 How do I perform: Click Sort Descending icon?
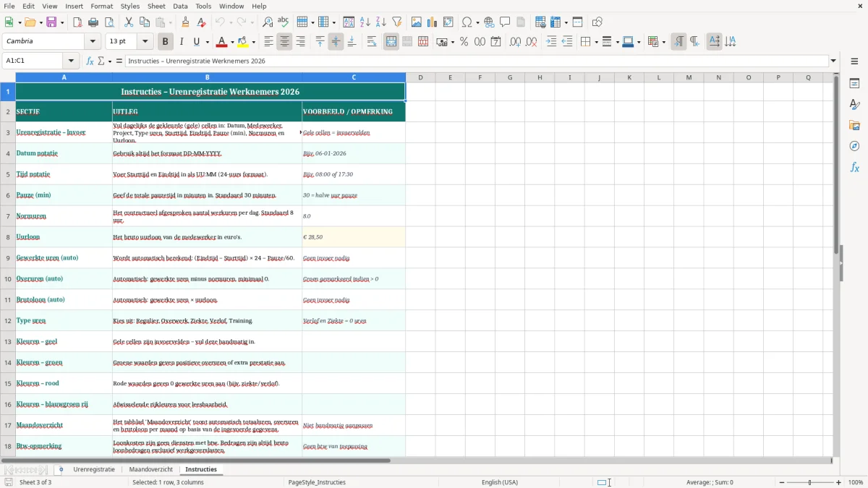pyautogui.click(x=381, y=22)
